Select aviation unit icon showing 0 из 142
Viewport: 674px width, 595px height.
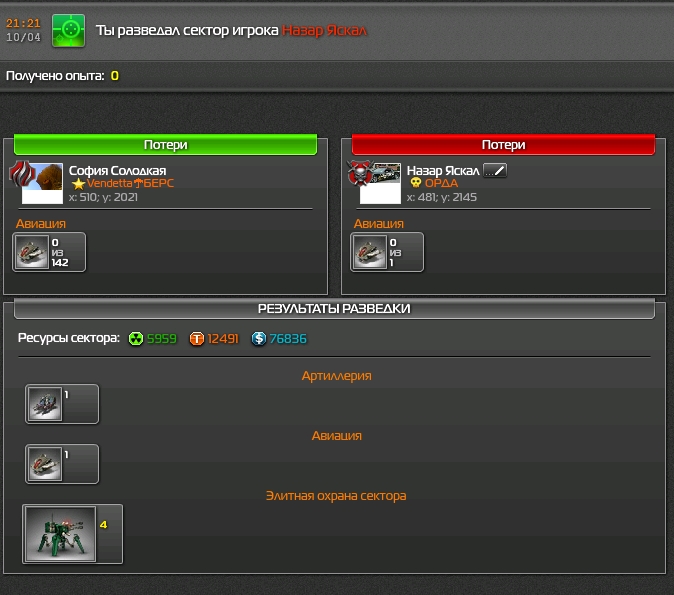32,252
